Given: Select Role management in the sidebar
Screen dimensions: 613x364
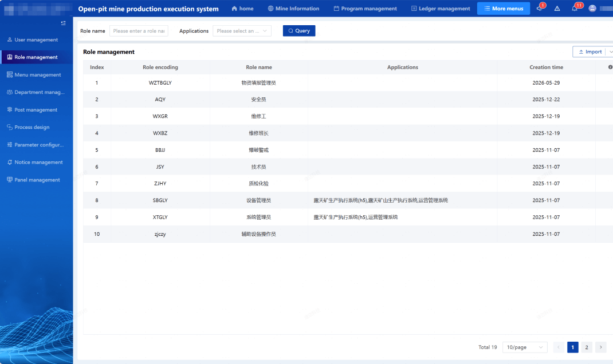Looking at the screenshot, I should pos(37,57).
